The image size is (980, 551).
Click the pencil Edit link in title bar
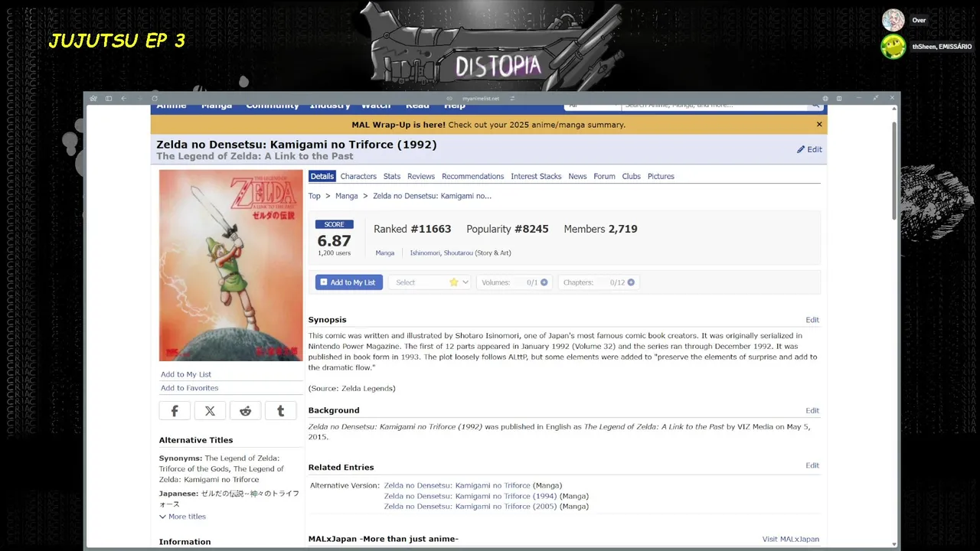tap(809, 149)
